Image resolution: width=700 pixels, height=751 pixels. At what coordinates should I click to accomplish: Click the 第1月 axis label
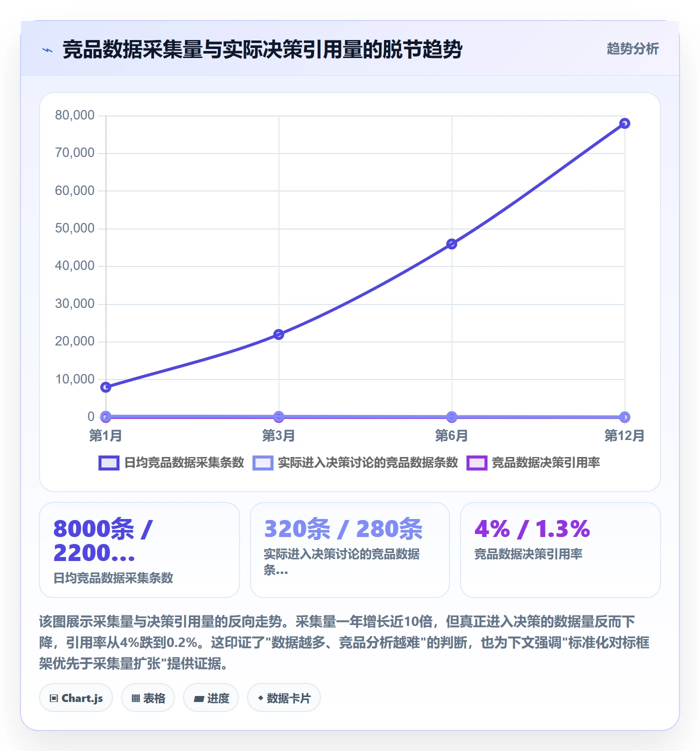tap(105, 435)
